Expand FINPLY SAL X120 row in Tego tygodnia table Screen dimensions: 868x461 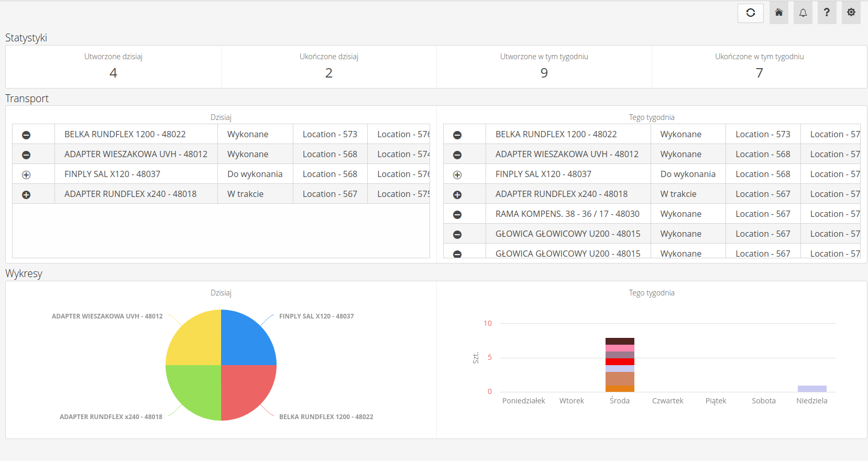tap(457, 175)
